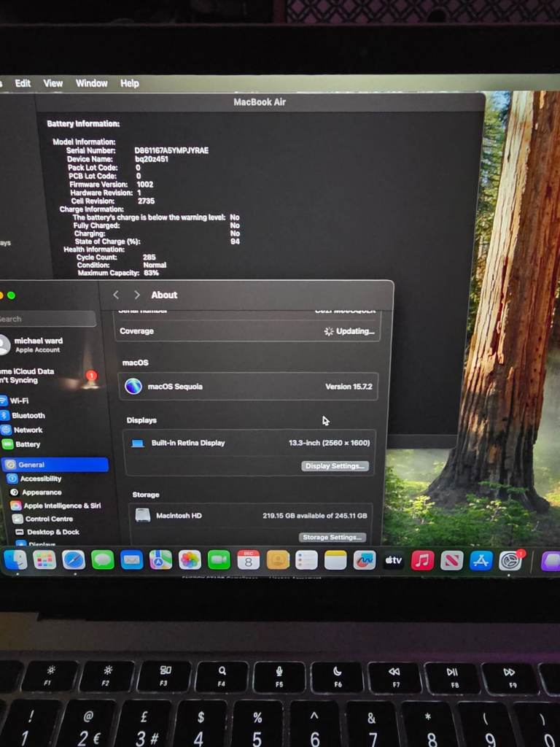Viewport: 560px width, 747px height.
Task: Click the Display Settings button
Action: [x=335, y=466]
